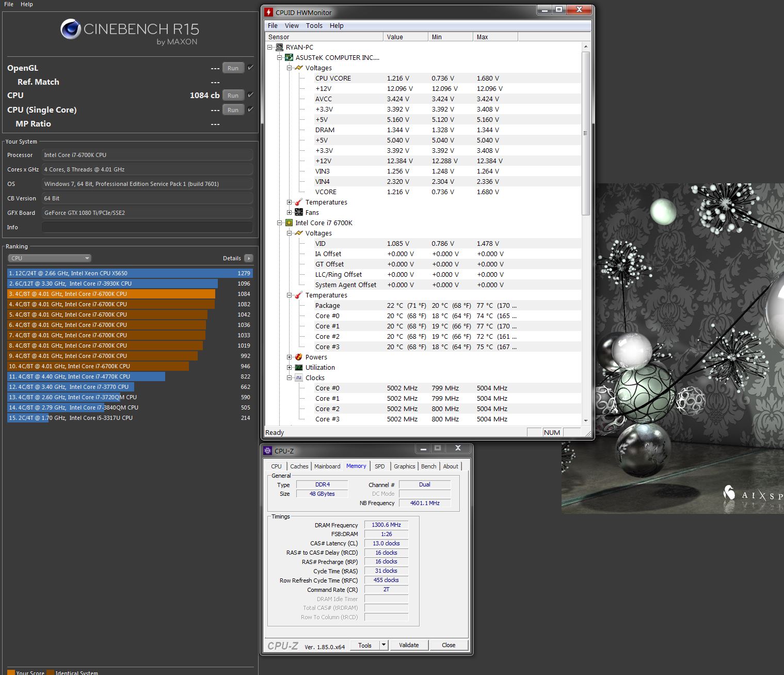Click the Cinebench Info input field
The width and height of the screenshot is (784, 675).
click(x=147, y=227)
